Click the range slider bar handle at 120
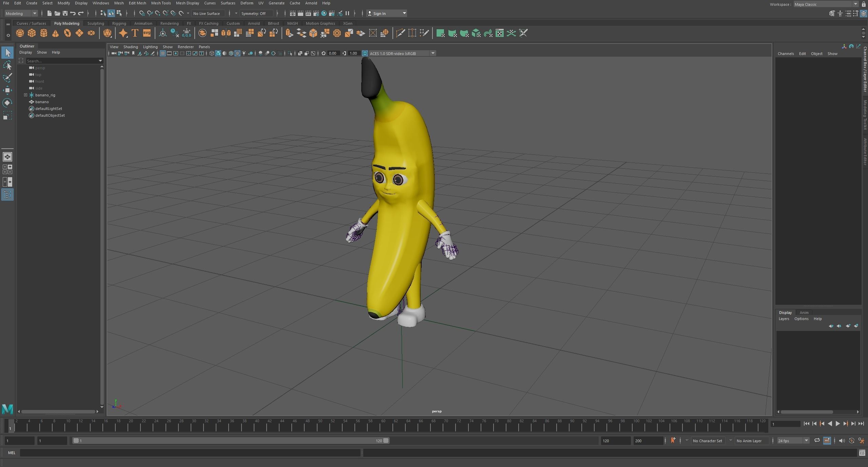Image resolution: width=868 pixels, height=467 pixels. click(386, 441)
